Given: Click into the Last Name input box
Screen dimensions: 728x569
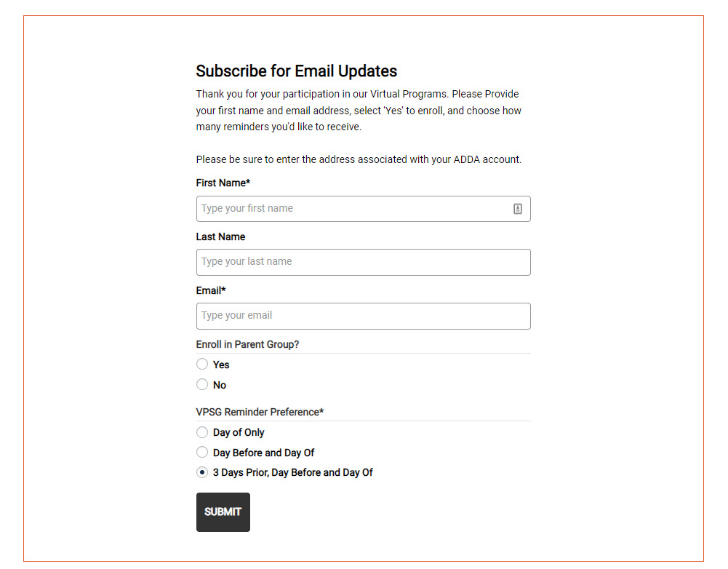Looking at the screenshot, I should click(363, 262).
